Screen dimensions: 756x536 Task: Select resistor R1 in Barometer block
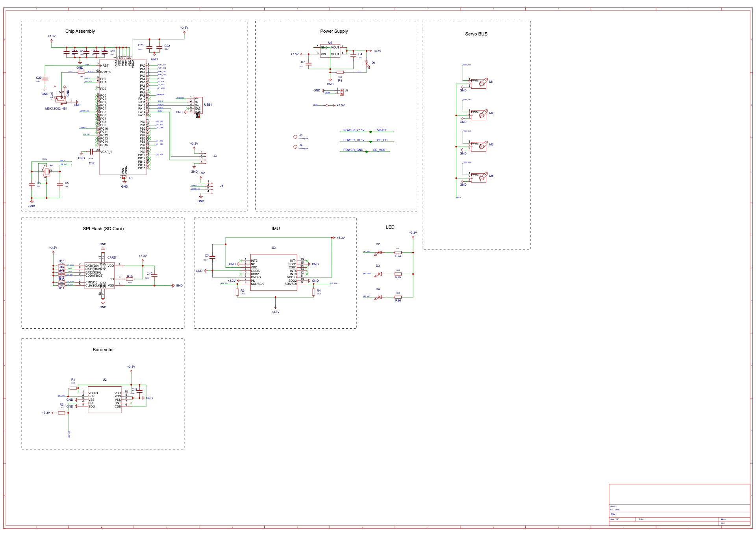click(x=73, y=388)
